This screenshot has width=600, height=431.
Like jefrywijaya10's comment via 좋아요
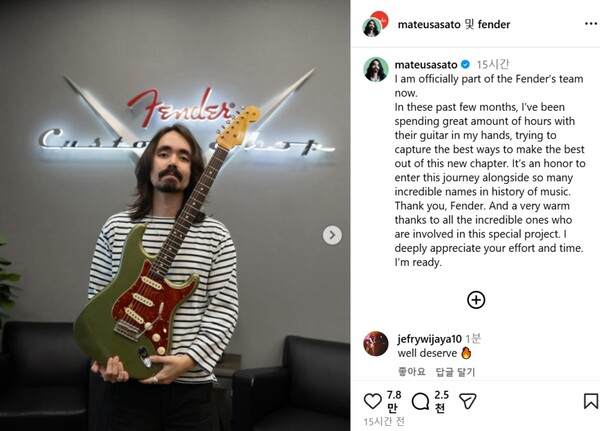tap(411, 372)
